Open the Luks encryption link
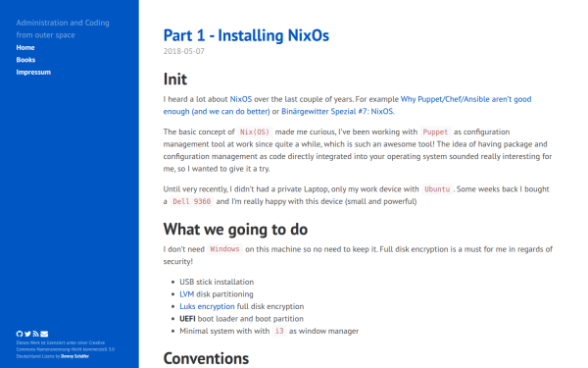Screen dimensions: 588x368 [207, 306]
